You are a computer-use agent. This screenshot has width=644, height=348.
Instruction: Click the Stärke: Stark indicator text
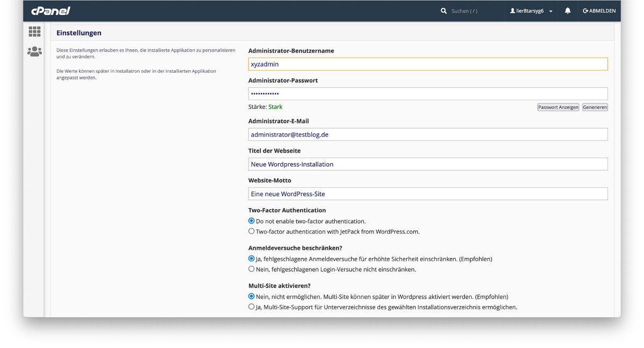coord(265,107)
